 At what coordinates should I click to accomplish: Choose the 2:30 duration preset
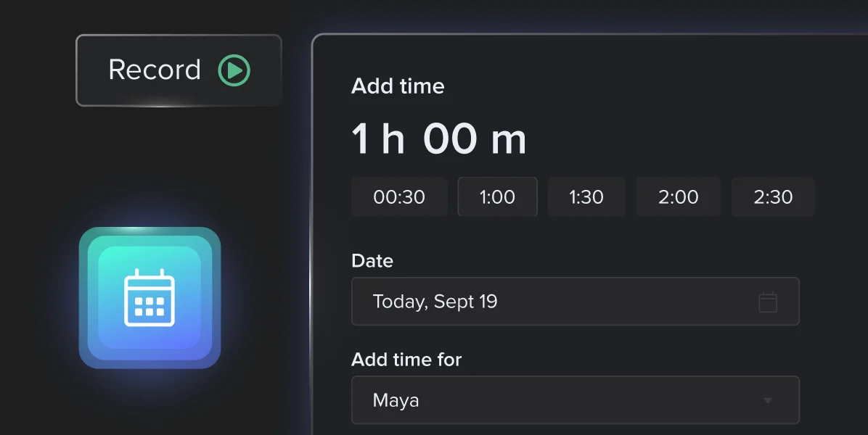pyautogui.click(x=773, y=197)
